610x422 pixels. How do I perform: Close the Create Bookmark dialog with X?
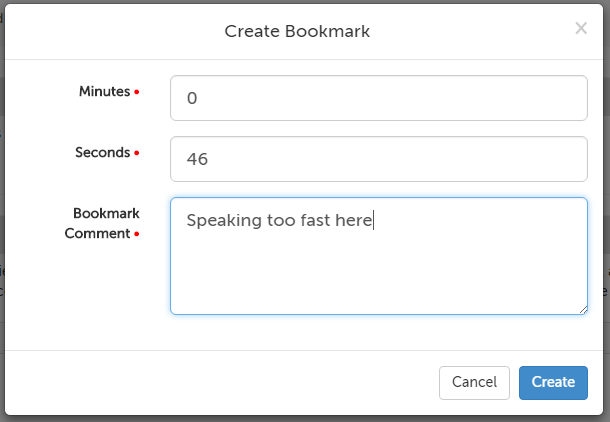(580, 29)
